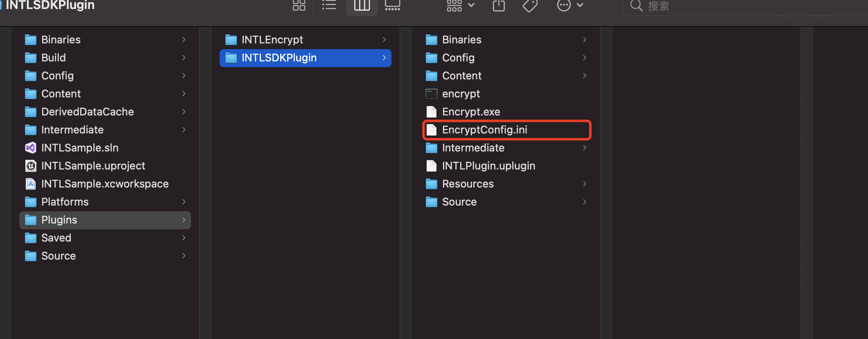Select the Config folder in third column
The width and height of the screenshot is (868, 339).
click(506, 58)
